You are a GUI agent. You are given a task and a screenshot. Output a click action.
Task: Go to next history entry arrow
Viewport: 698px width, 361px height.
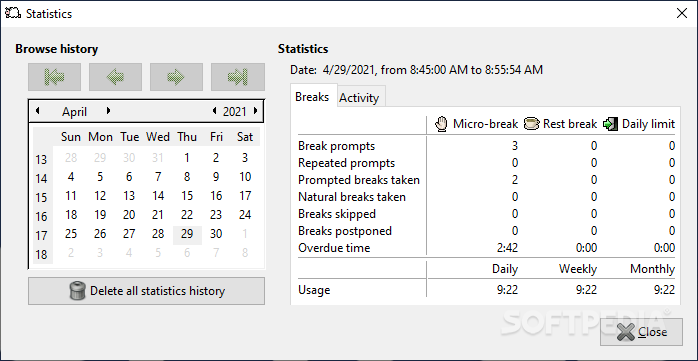[176, 77]
